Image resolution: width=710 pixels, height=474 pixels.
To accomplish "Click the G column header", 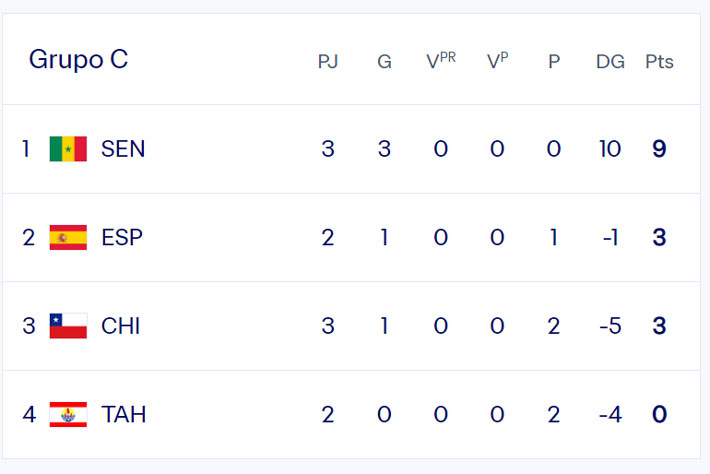I will point(384,62).
